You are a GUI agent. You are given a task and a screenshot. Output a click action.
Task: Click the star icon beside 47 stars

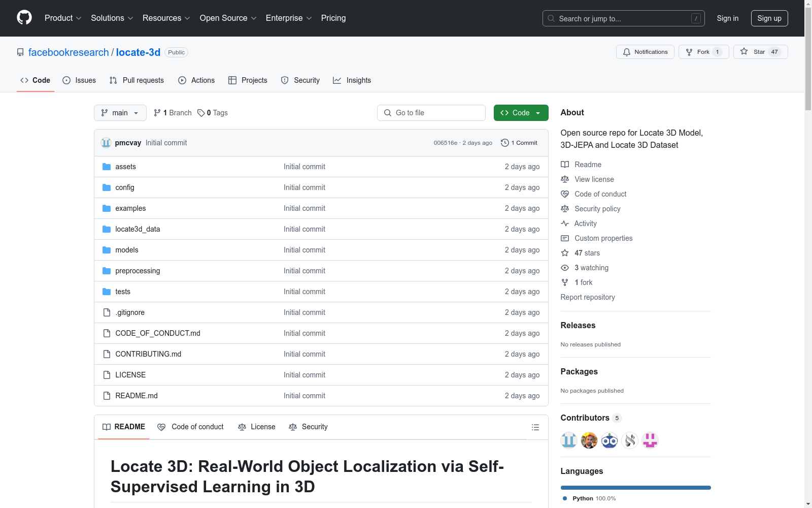(565, 253)
